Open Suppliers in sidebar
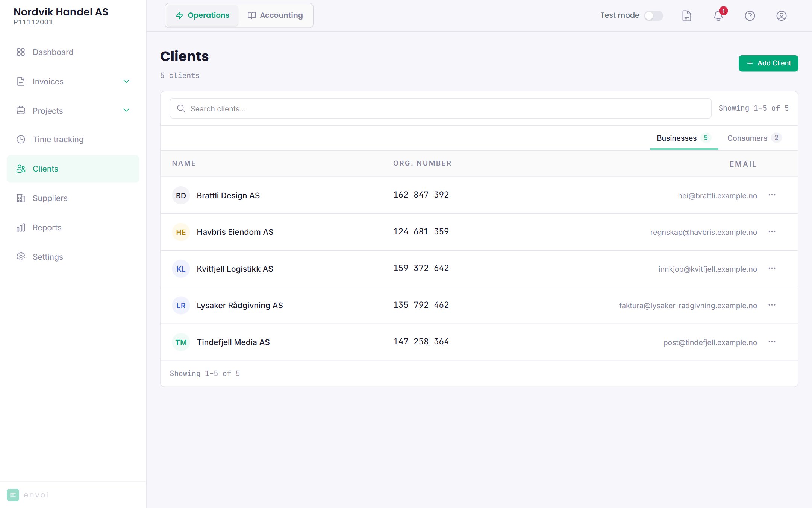The height and width of the screenshot is (508, 812). pyautogui.click(x=73, y=198)
